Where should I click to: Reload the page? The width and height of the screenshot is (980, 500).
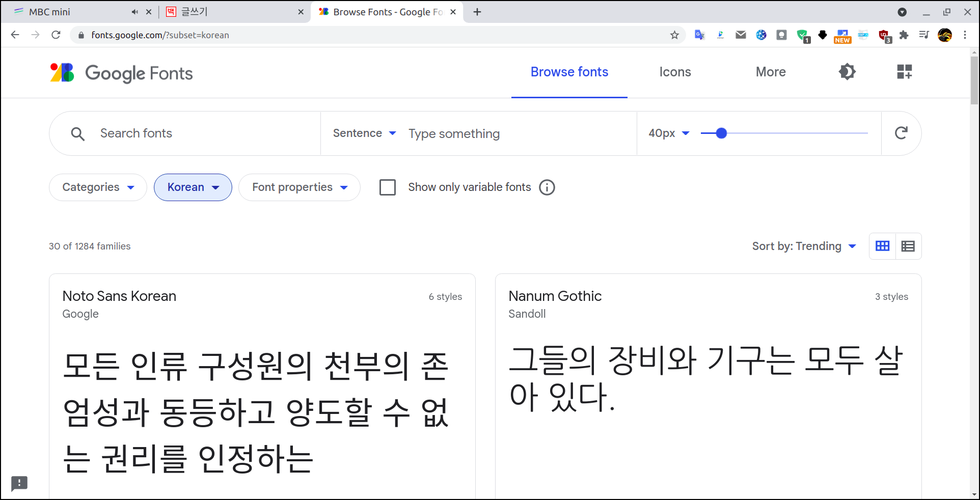click(56, 35)
